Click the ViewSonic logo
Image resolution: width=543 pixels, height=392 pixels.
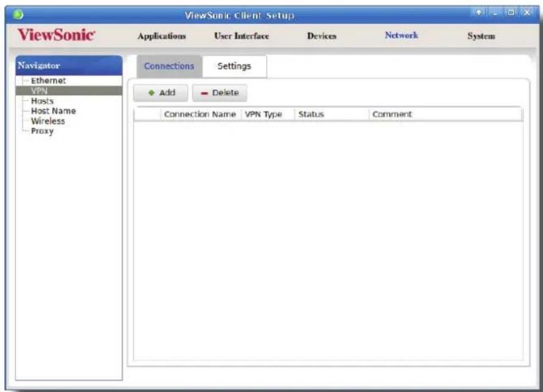pyautogui.click(x=56, y=35)
